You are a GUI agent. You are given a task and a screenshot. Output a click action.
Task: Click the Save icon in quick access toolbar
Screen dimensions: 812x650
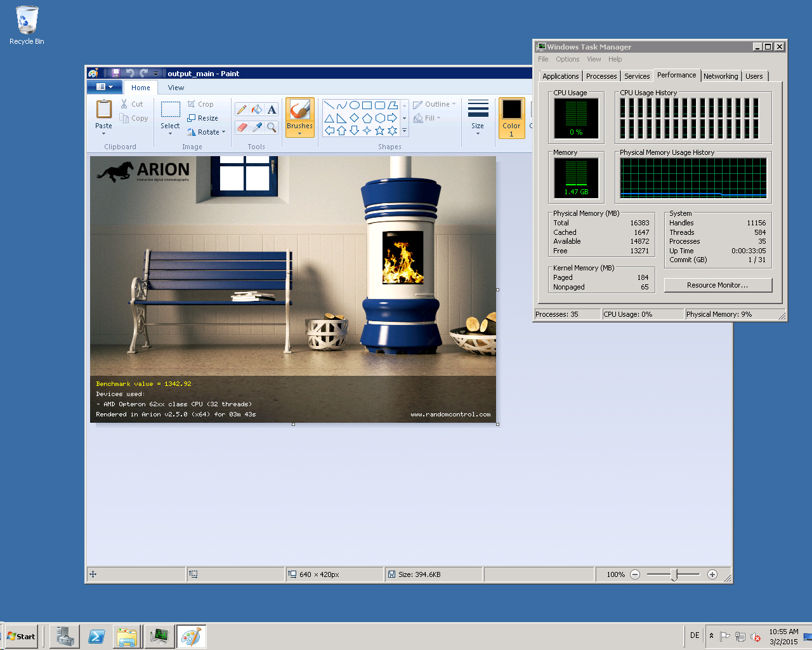[115, 74]
